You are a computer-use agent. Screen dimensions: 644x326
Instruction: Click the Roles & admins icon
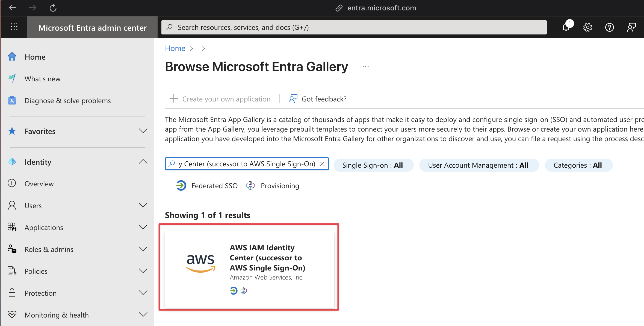click(x=12, y=249)
